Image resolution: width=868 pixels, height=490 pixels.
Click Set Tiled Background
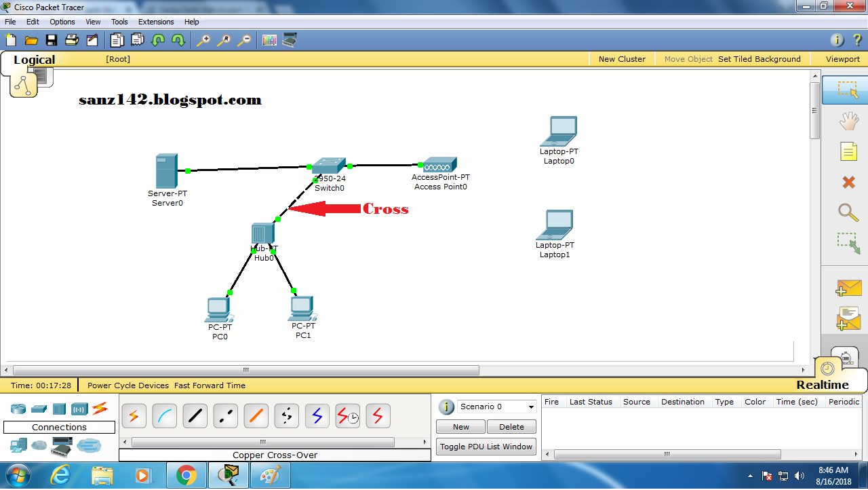pyautogui.click(x=759, y=59)
